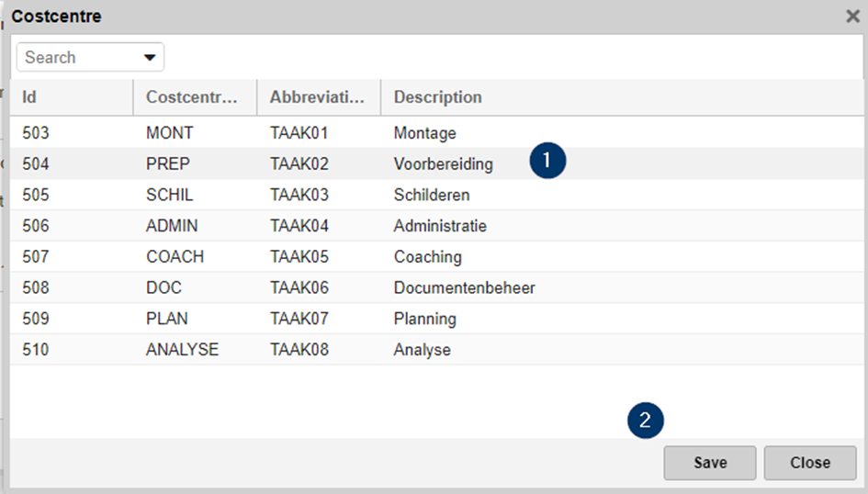Pick the Coaching cost centre row
The height and width of the screenshot is (494, 868).
click(427, 257)
